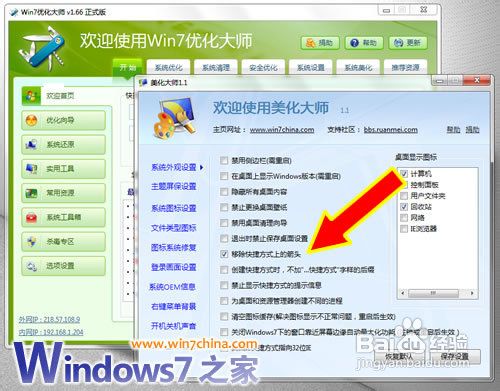Click 内网IP: 192.168.1.204 link
This screenshot has width=500, height=391.
tap(51, 332)
